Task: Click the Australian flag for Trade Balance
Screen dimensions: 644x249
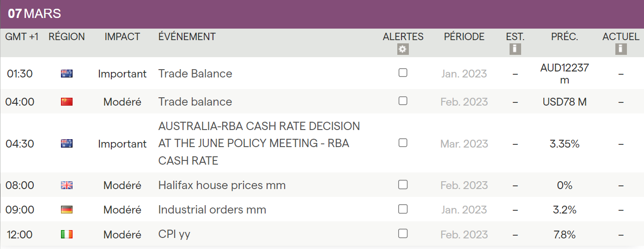Action: (x=67, y=73)
